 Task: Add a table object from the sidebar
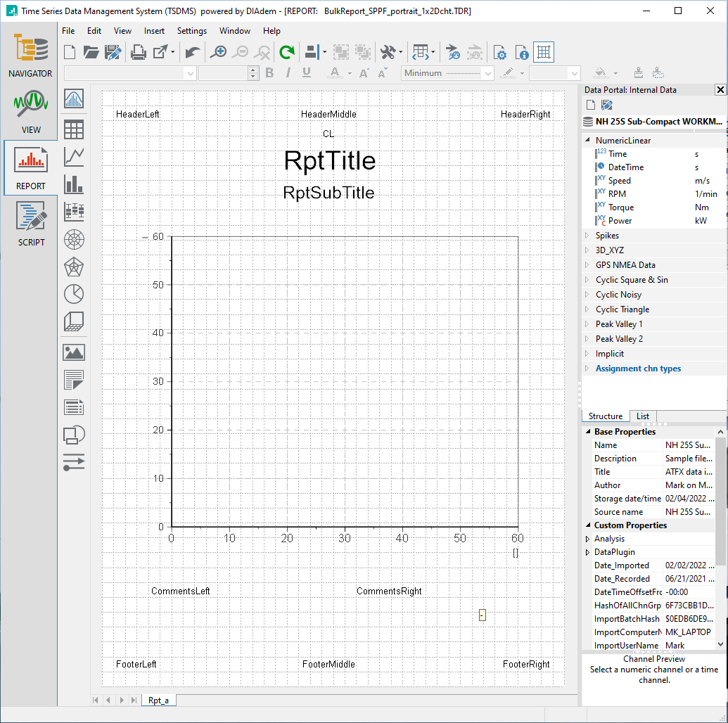pos(74,129)
